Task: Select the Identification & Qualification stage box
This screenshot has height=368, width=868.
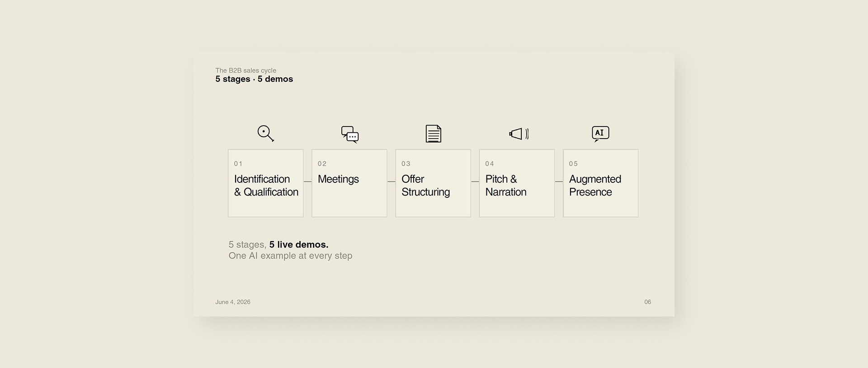Action: (266, 183)
